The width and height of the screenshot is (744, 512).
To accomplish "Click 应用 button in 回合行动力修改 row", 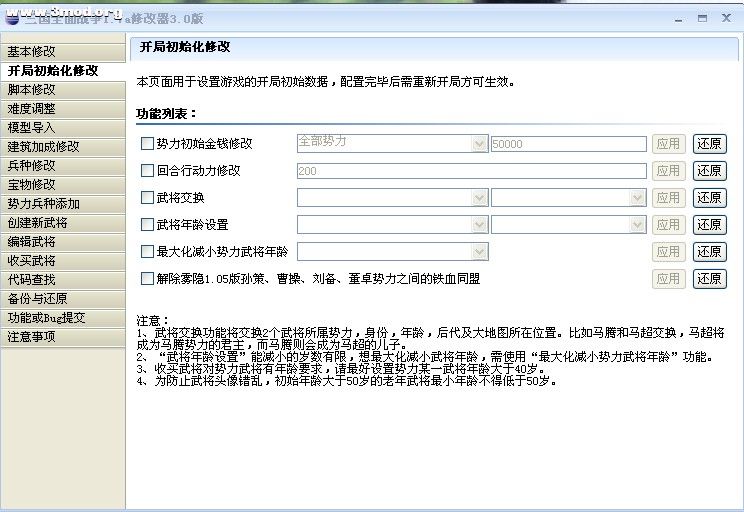I will (x=668, y=171).
